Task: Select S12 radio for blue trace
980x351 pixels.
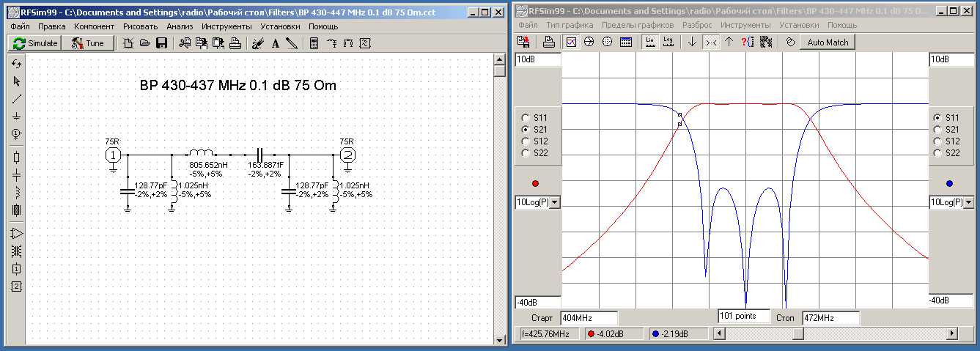Action: tap(937, 141)
